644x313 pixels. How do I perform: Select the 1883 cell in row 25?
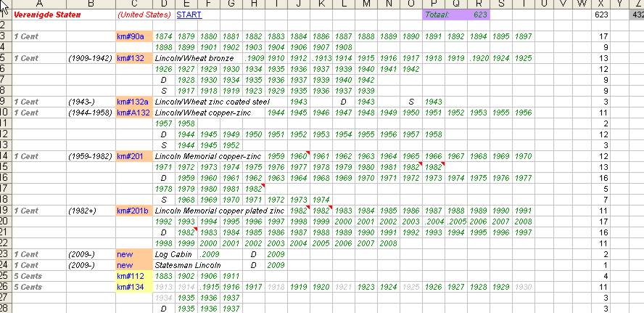pyautogui.click(x=164, y=277)
